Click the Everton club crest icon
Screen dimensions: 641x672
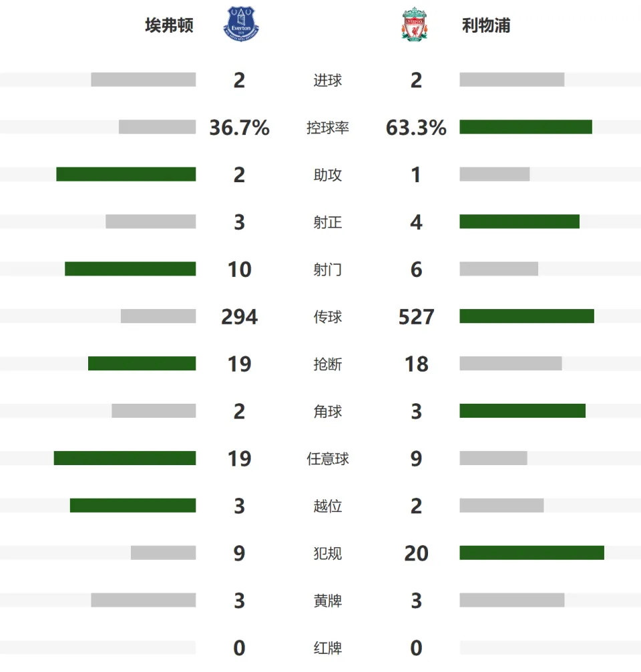[x=241, y=24]
